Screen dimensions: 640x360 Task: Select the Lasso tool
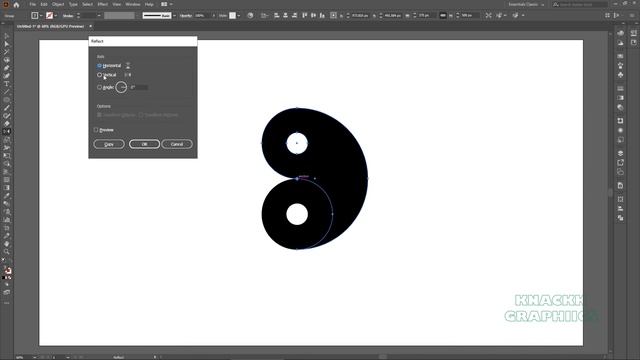pyautogui.click(x=7, y=60)
